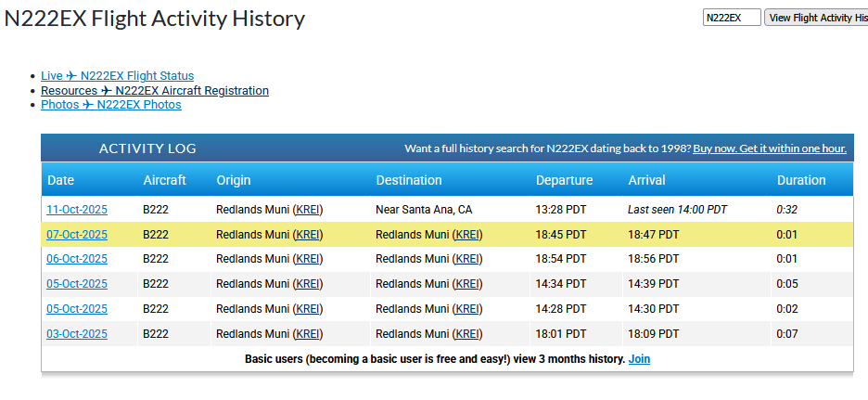This screenshot has height=400, width=868.
Task: Open the 07-Oct-2025 flight entry
Action: [x=77, y=235]
